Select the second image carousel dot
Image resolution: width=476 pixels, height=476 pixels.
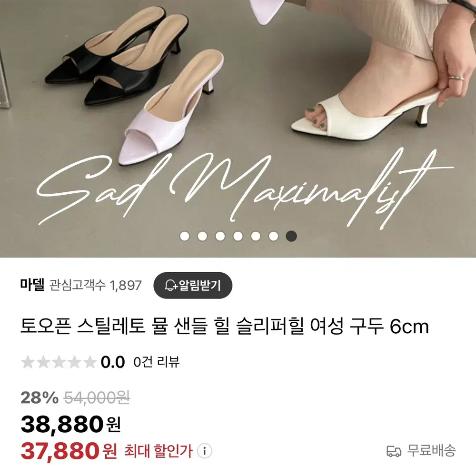pos(202,236)
